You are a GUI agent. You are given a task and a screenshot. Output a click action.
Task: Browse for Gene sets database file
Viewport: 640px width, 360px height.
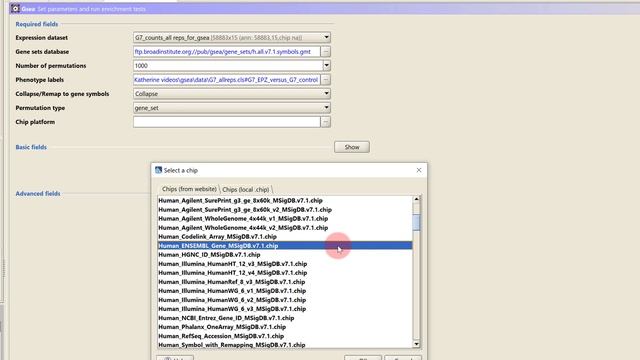point(325,51)
